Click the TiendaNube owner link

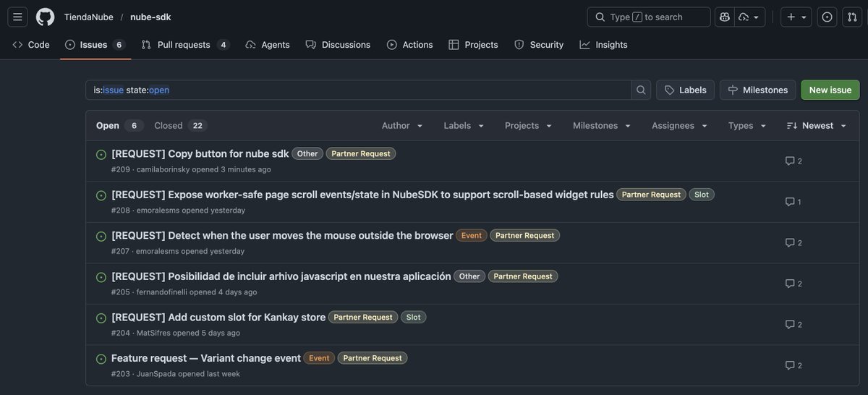tap(88, 17)
